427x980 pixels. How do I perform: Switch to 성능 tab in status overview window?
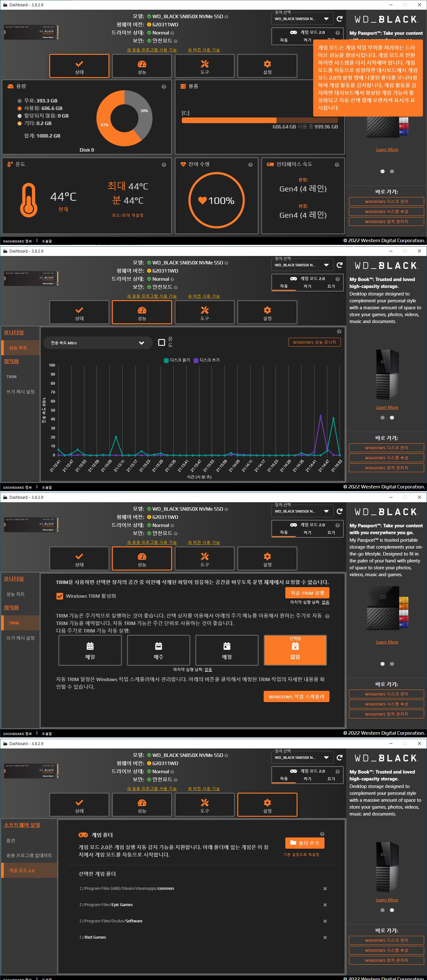click(142, 66)
